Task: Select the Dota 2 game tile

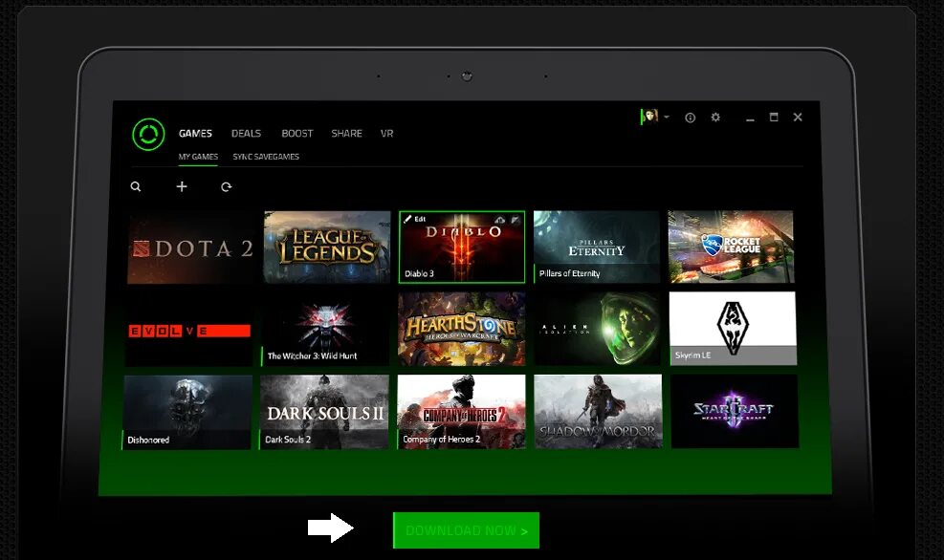Action: point(192,248)
